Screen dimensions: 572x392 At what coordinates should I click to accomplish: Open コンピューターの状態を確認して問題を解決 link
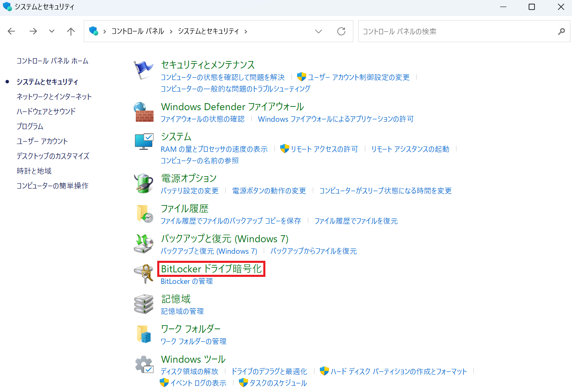(x=222, y=77)
